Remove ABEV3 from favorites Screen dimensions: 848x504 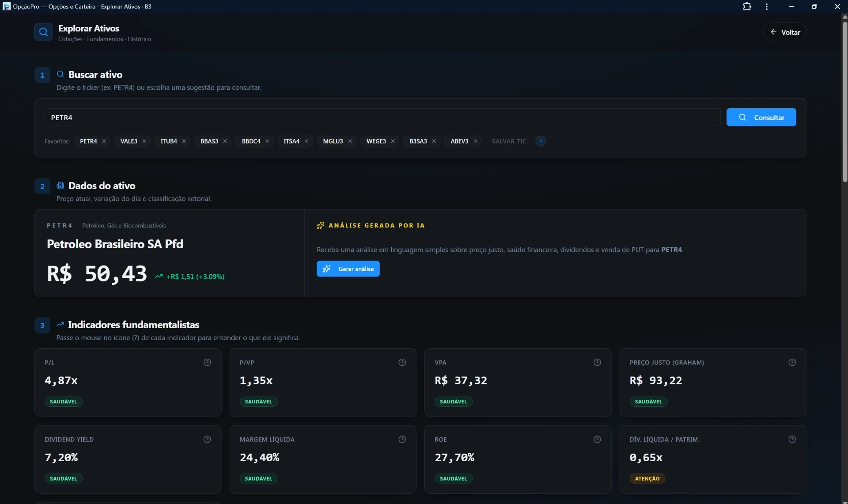coord(476,141)
